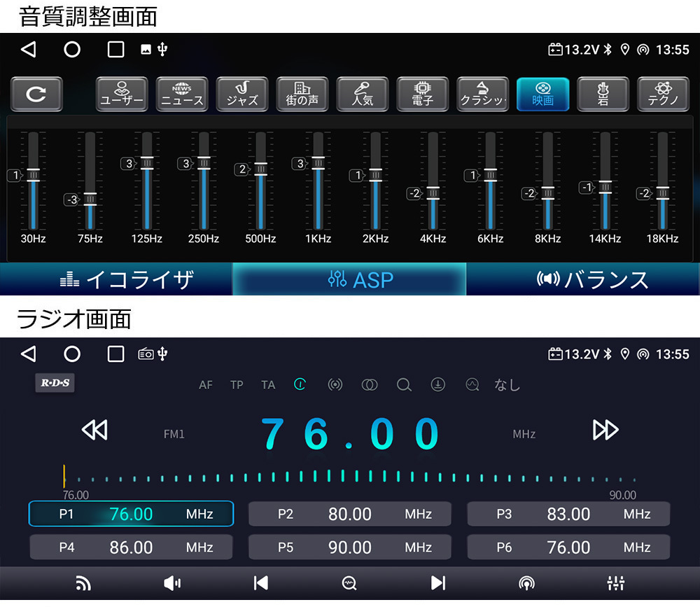Toggle TP traffic program option
The height and width of the screenshot is (607, 700).
237,385
